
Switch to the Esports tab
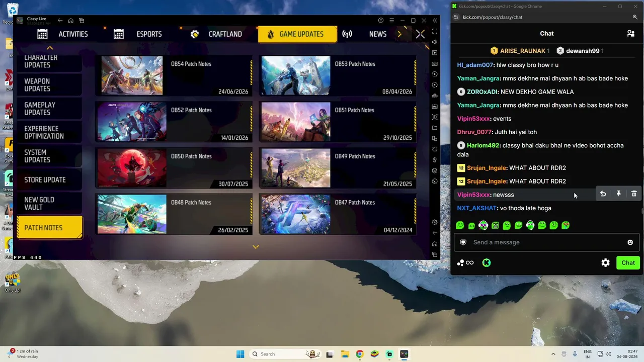(x=137, y=34)
